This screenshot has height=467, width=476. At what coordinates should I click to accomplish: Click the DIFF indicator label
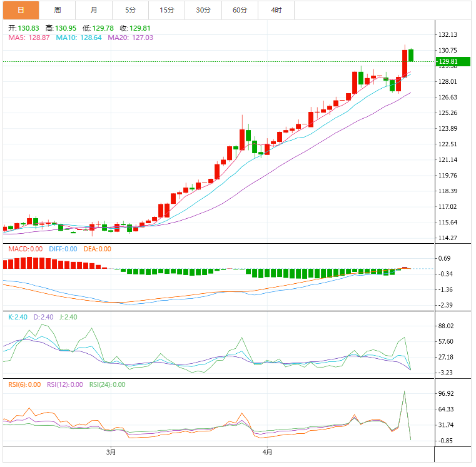coord(63,249)
